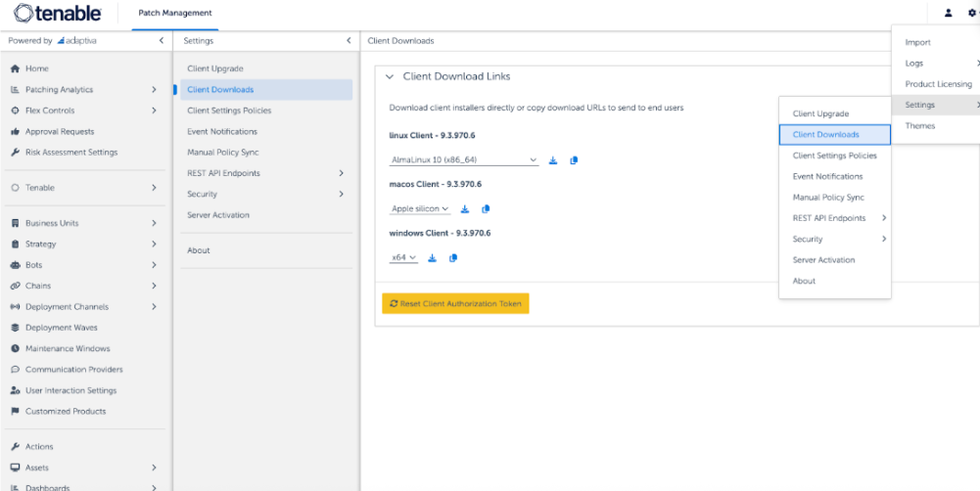Image resolution: width=980 pixels, height=491 pixels.
Task: Download the windows Client installer
Action: pos(432,258)
